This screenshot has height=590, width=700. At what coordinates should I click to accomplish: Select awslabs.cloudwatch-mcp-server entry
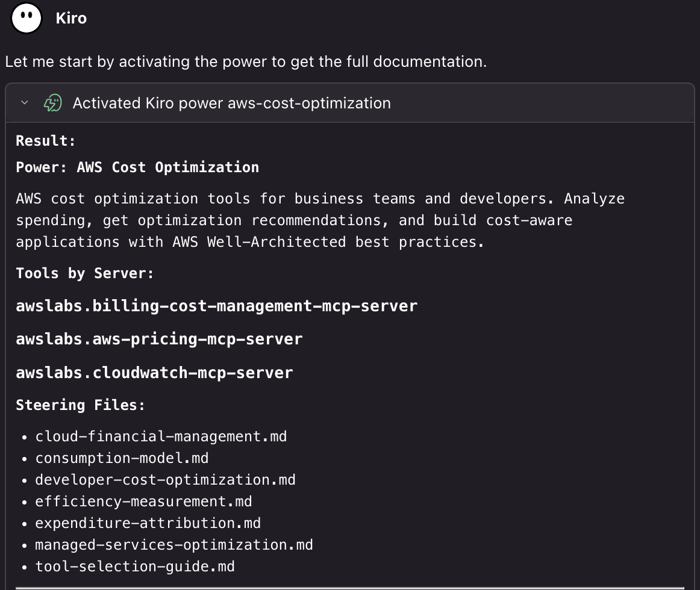pyautogui.click(x=154, y=373)
